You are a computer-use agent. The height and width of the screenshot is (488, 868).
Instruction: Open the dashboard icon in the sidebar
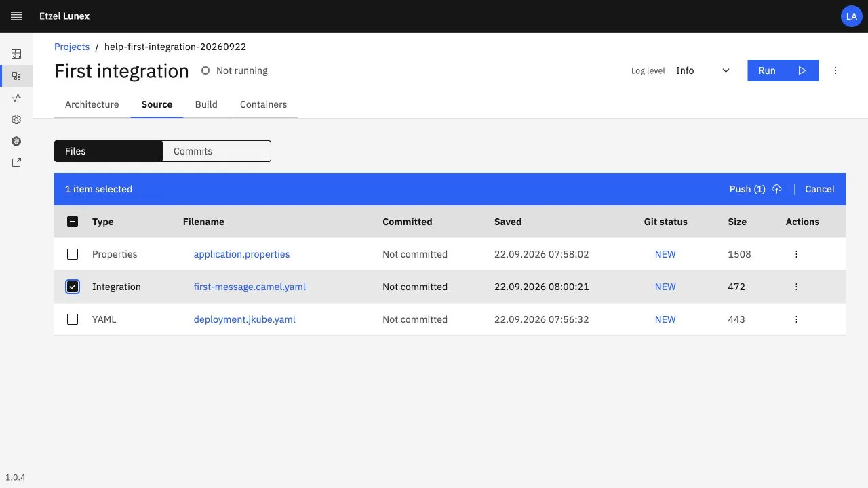(16, 54)
